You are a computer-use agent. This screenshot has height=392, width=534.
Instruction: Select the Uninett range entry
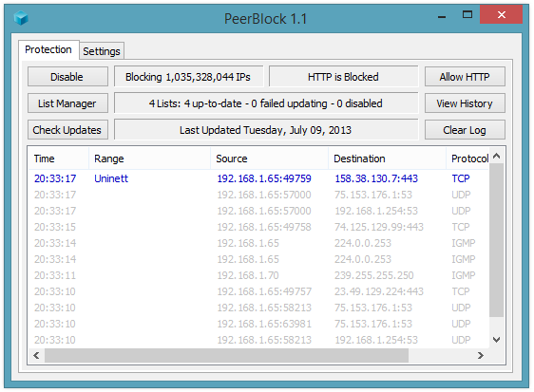click(x=111, y=178)
